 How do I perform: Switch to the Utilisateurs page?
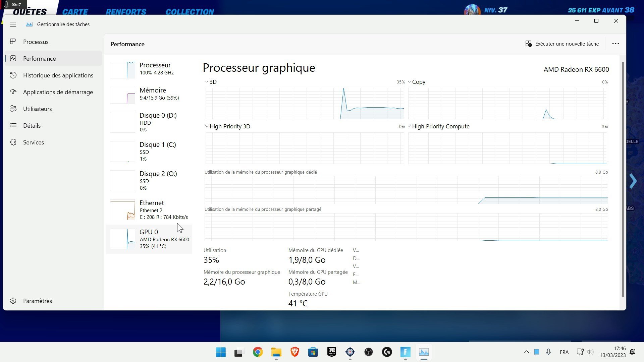pyautogui.click(x=53, y=109)
